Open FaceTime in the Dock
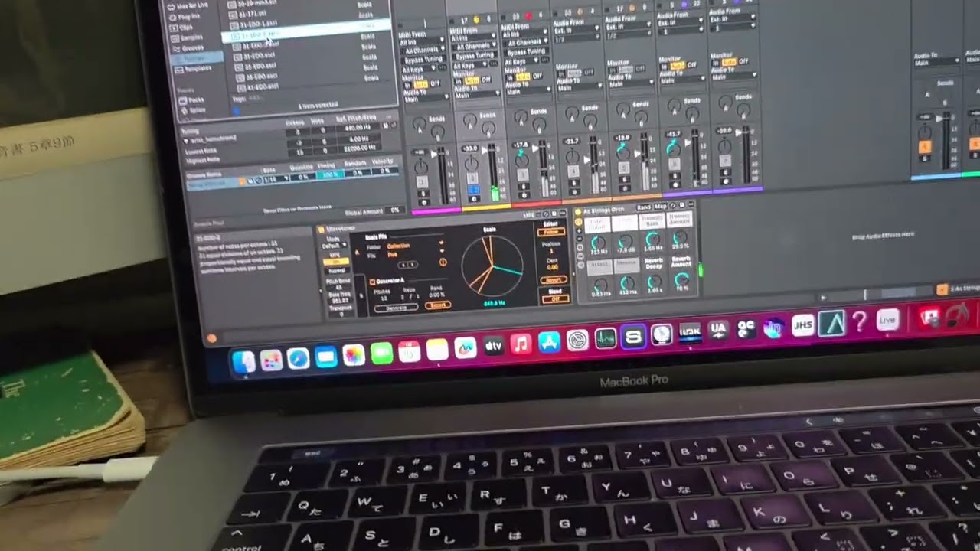 381,353
